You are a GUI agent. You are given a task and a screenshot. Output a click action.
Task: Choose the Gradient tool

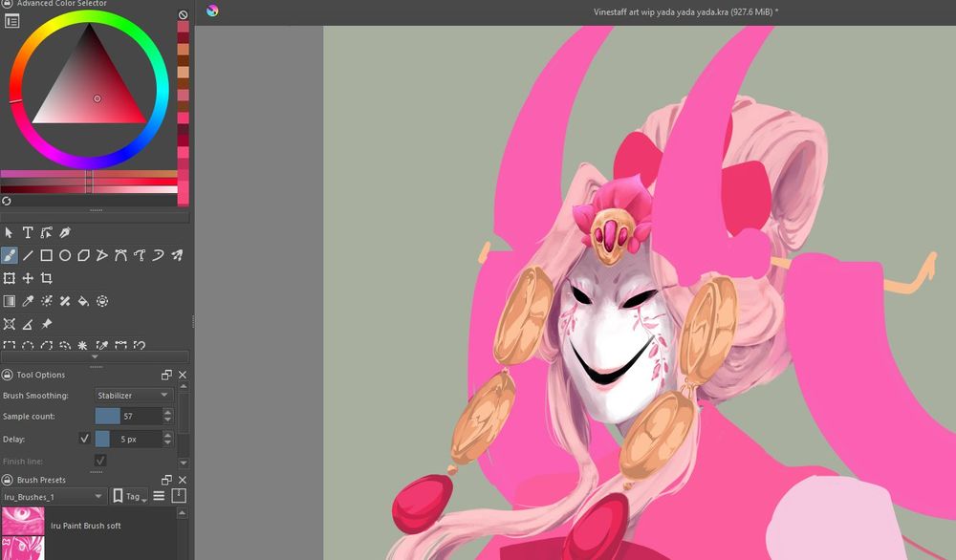click(10, 301)
